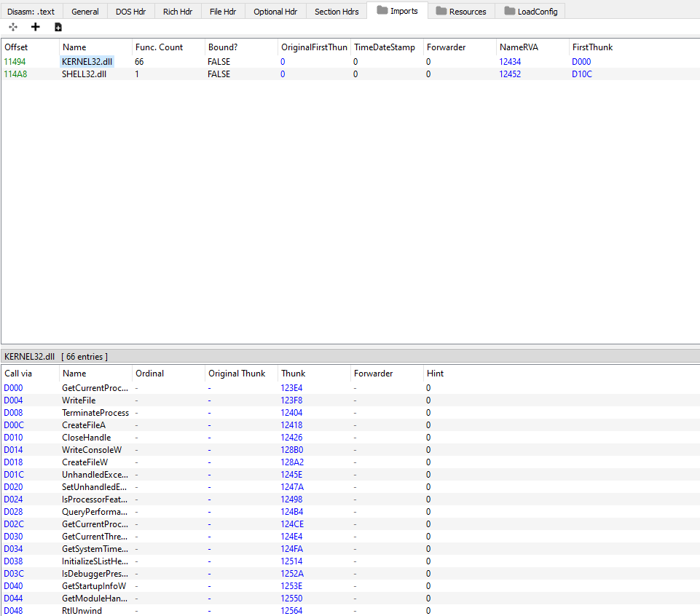Screen dimensions: 700x616
Task: Follow FirstThunk address D10C
Action: click(582, 74)
